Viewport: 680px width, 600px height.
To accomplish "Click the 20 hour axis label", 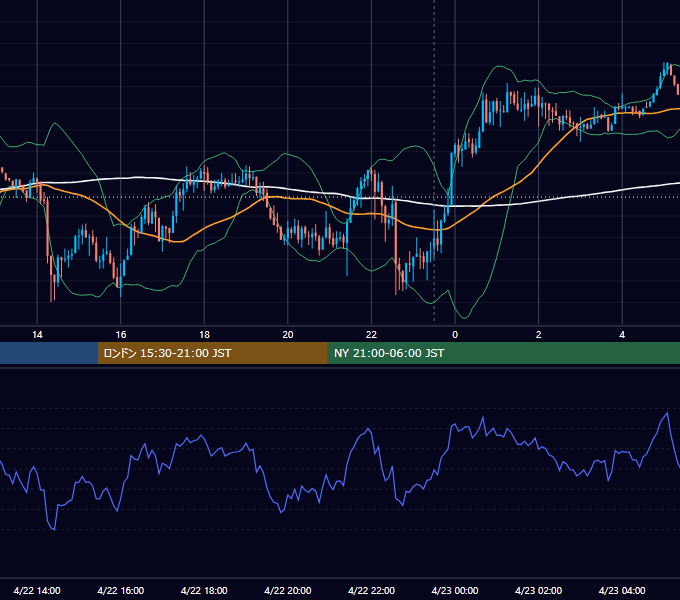I will tap(288, 335).
